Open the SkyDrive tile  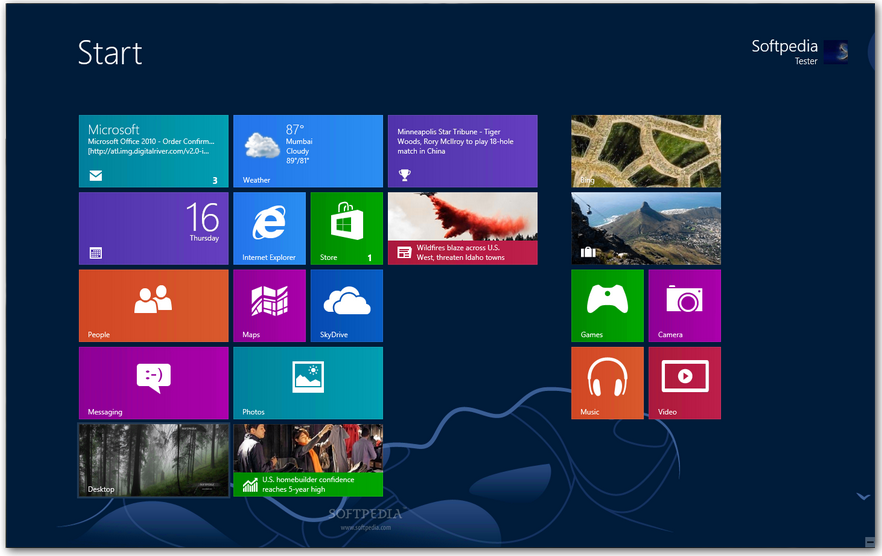tap(346, 306)
